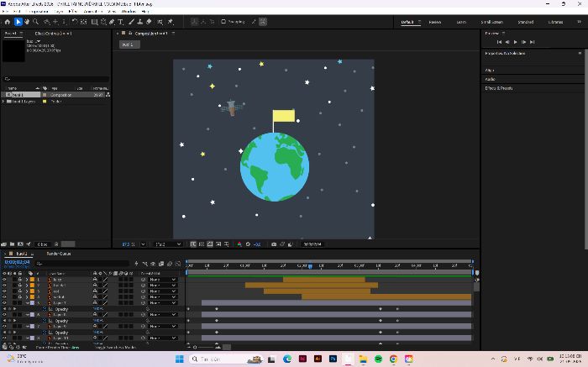Select the Rectangle shape tool
This screenshot has height=367, width=588.
tap(94, 22)
